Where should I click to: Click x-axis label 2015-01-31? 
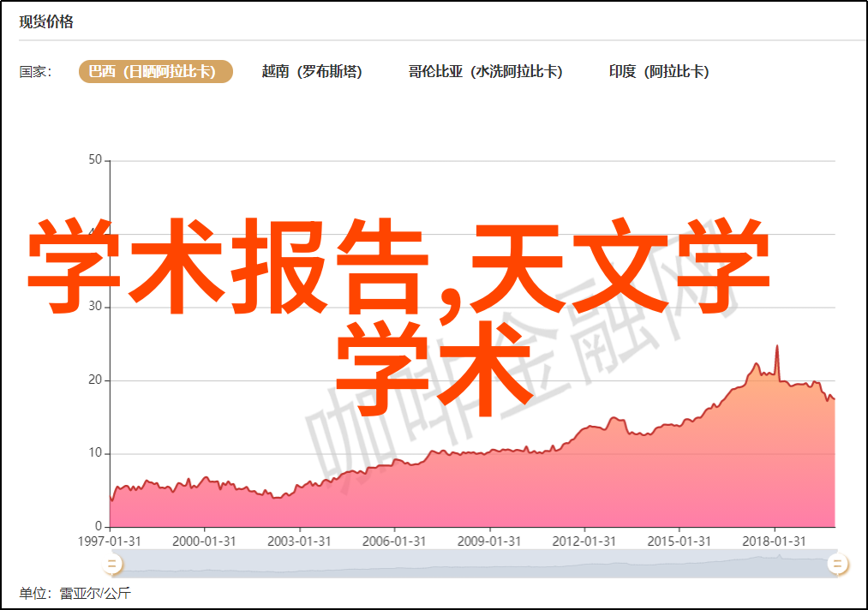point(679,541)
